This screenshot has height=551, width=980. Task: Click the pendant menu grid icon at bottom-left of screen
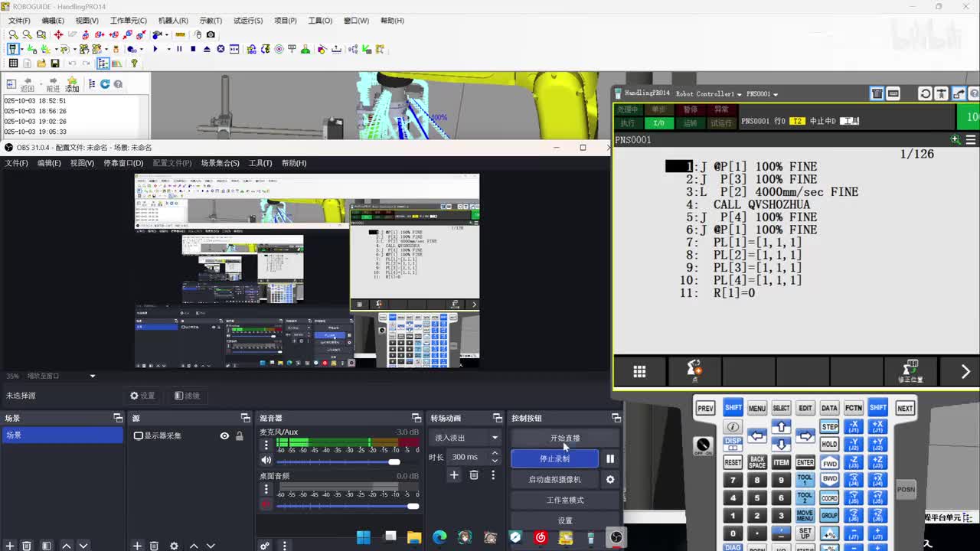[x=639, y=372]
